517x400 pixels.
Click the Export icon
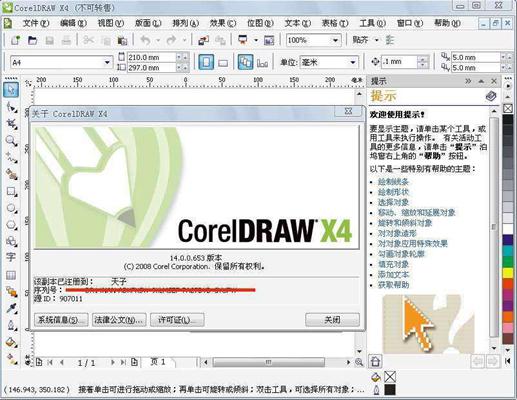[220, 40]
